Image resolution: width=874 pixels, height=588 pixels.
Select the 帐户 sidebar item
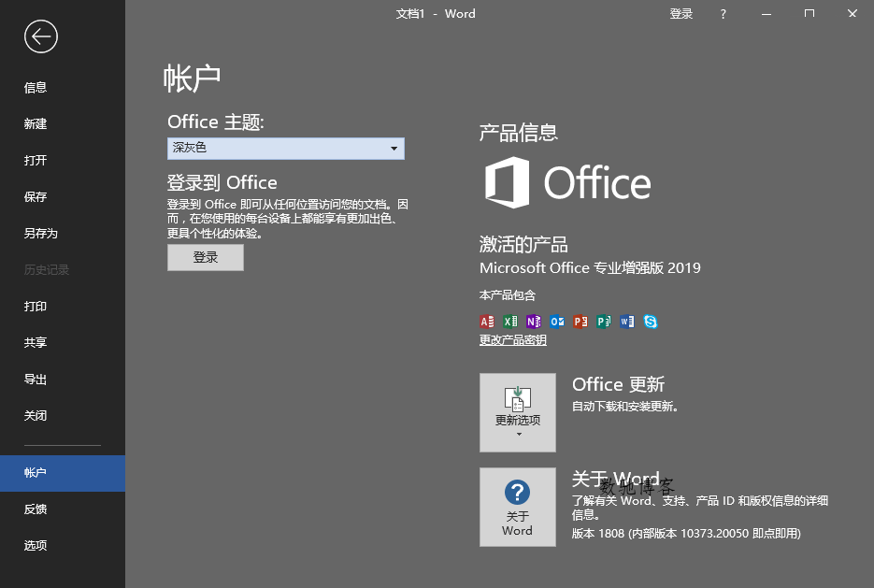[63, 473]
